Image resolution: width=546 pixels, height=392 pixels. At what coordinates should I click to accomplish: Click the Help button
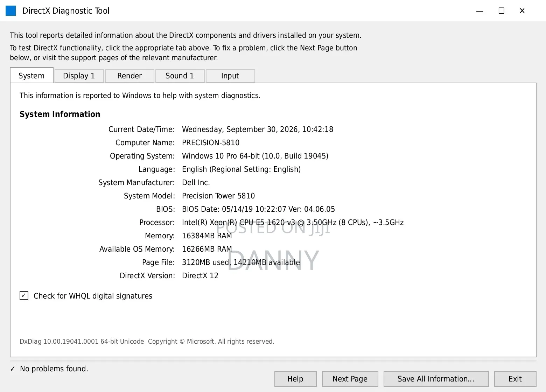pos(295,379)
